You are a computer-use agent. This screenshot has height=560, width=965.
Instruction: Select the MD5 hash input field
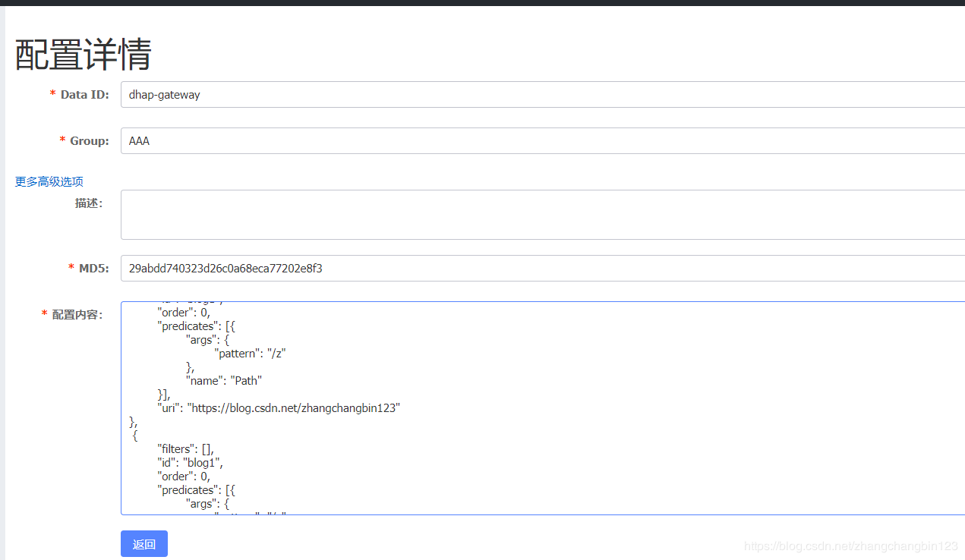pos(542,269)
